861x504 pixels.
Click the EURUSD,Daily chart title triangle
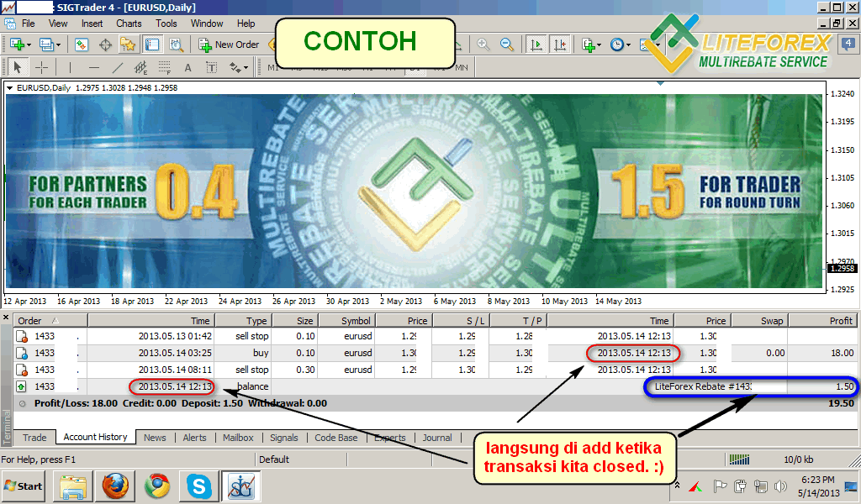[x=9, y=87]
